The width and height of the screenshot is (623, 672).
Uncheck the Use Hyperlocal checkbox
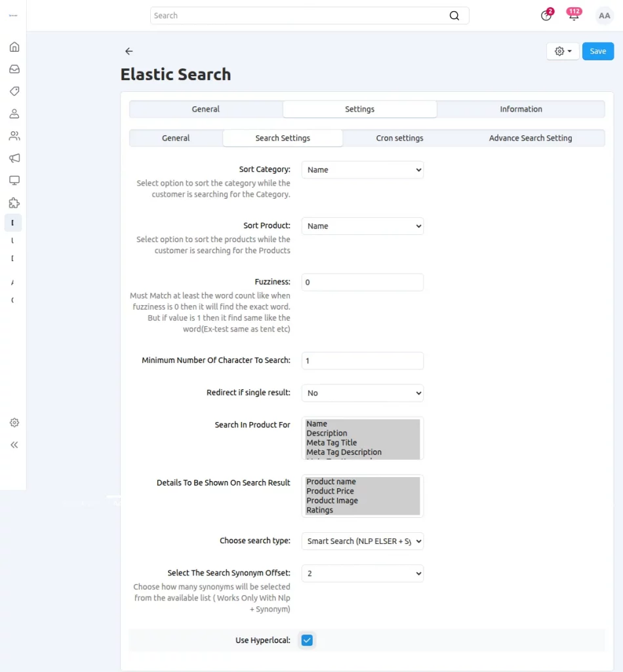(x=307, y=640)
